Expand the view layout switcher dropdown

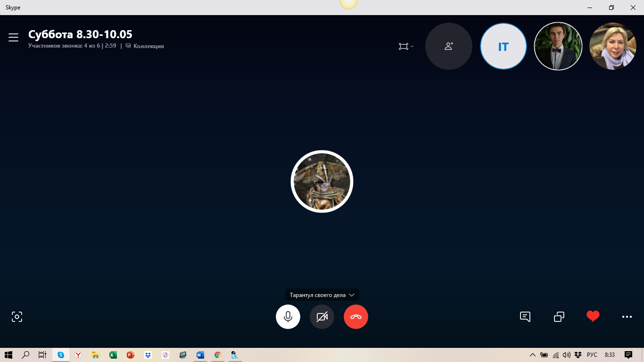tap(406, 46)
